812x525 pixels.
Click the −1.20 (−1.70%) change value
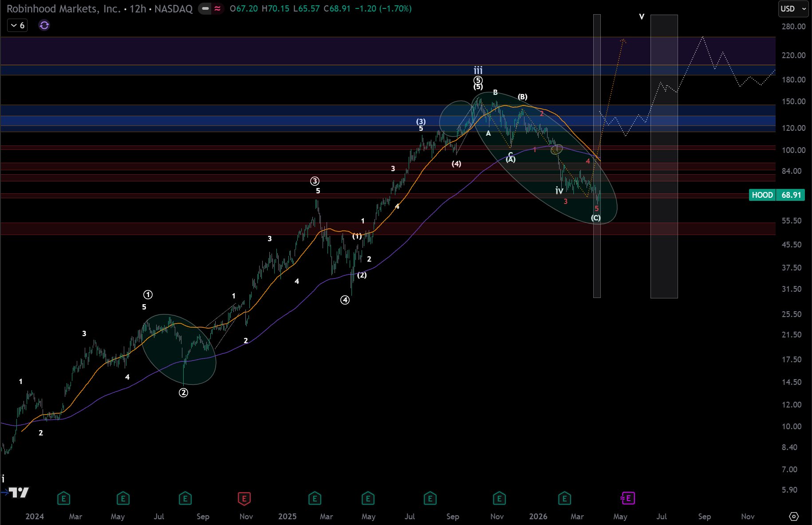[383, 8]
